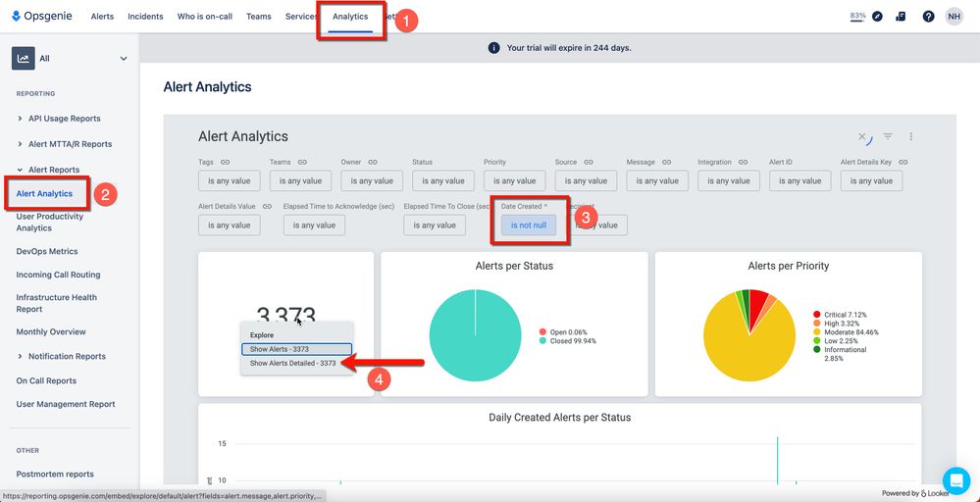Open the help question mark icon
This screenshot has width=980, height=502.
pyautogui.click(x=928, y=17)
